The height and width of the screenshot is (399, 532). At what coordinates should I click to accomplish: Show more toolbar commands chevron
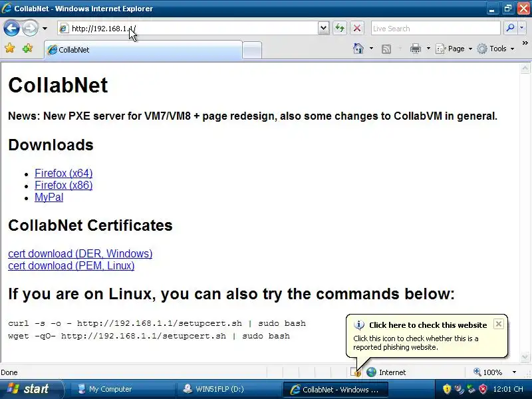coord(525,43)
